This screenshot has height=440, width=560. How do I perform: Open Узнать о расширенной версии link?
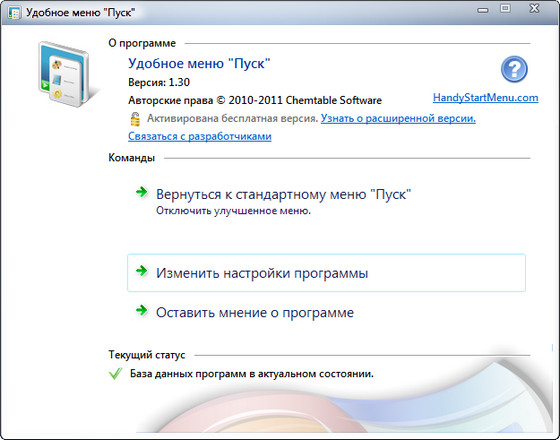tap(398, 118)
